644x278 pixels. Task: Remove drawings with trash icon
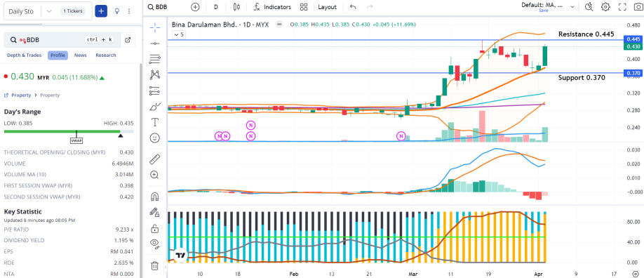(x=155, y=265)
